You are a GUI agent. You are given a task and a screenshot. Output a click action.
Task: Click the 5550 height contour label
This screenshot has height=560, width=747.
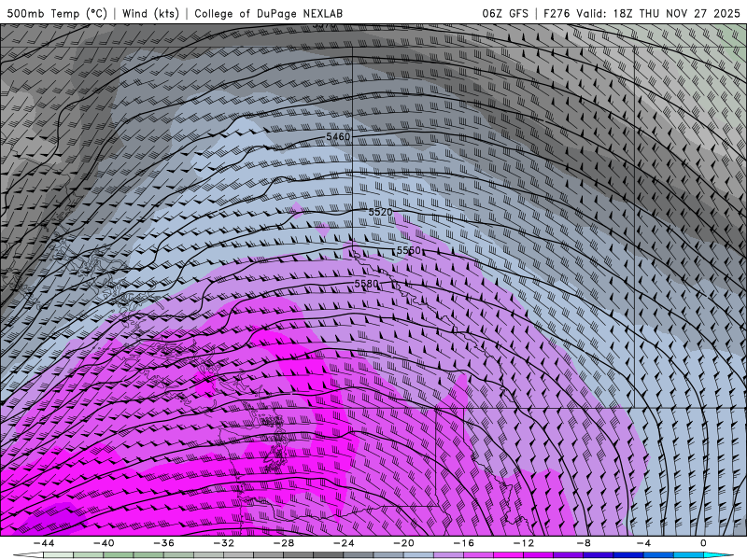click(409, 250)
